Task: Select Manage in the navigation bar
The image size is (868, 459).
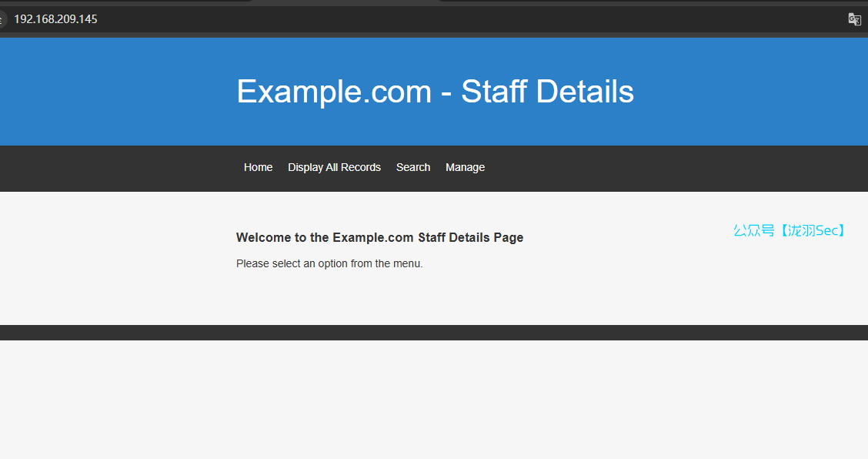Action: pyautogui.click(x=465, y=167)
